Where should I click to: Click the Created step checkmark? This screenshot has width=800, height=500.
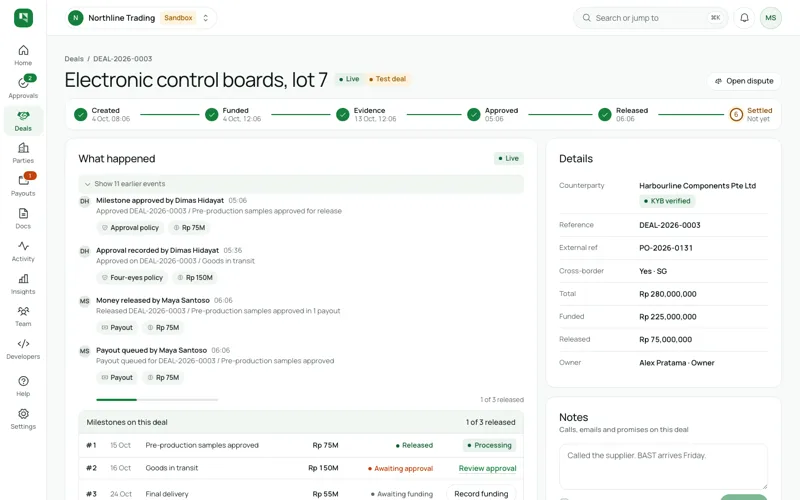coord(80,115)
